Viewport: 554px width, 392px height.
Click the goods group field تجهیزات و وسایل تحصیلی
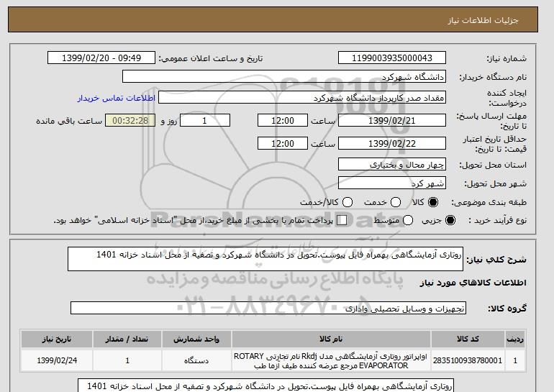pyautogui.click(x=268, y=309)
